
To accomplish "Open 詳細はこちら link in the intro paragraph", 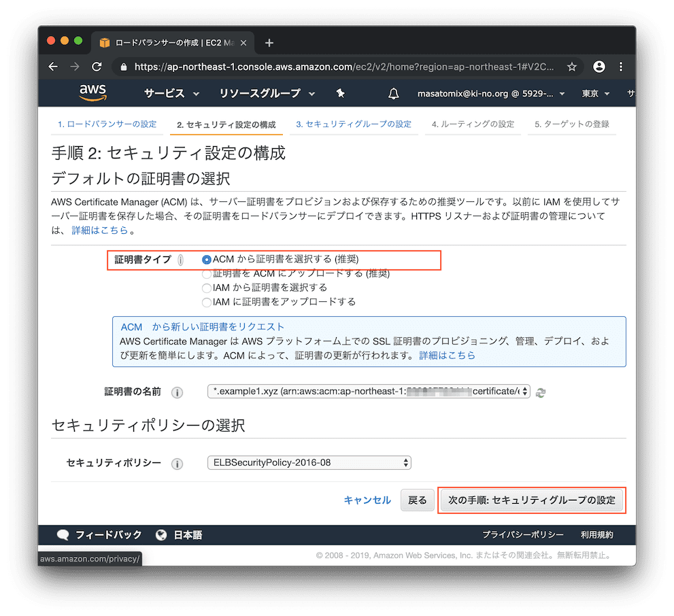I will coord(100,230).
